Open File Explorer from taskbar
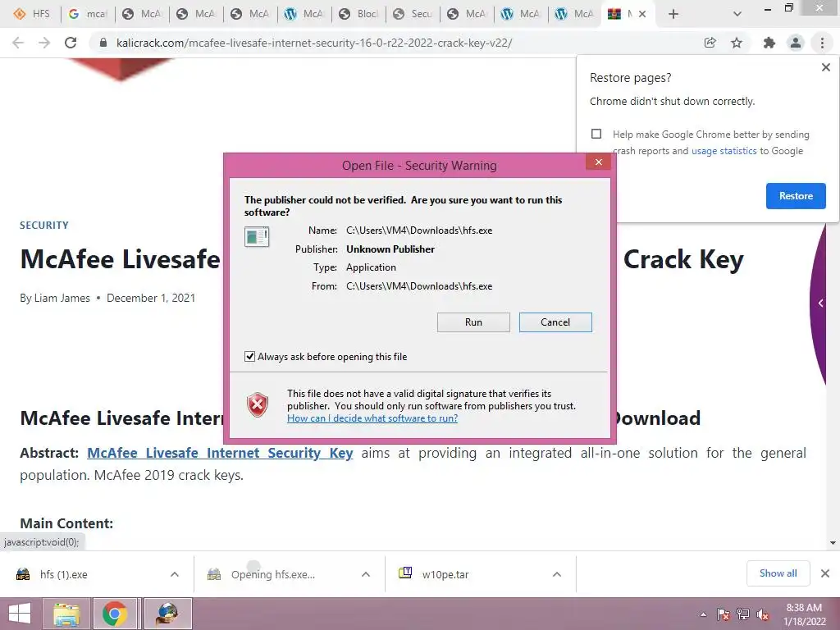840x630 pixels. click(66, 614)
